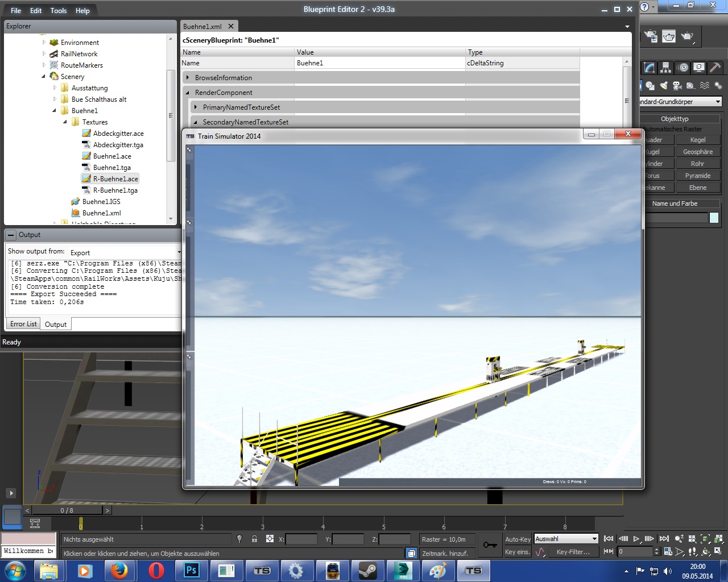Click the Pyramide object button
The height and width of the screenshot is (582, 728).
[697, 176]
